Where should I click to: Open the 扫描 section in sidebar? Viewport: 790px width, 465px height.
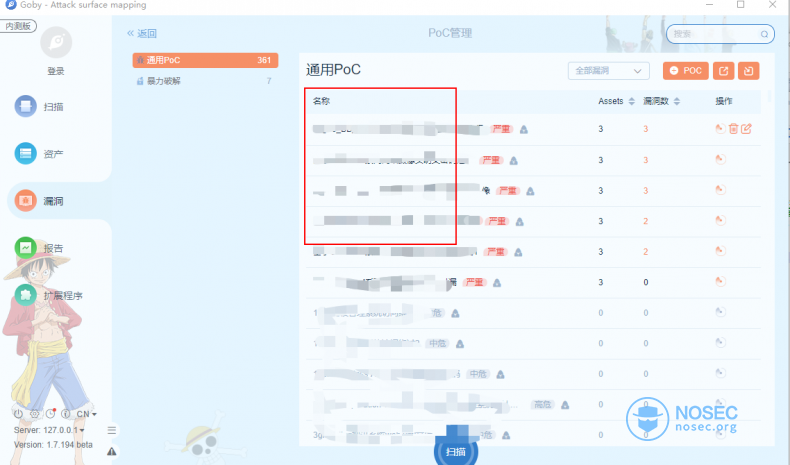coord(39,106)
